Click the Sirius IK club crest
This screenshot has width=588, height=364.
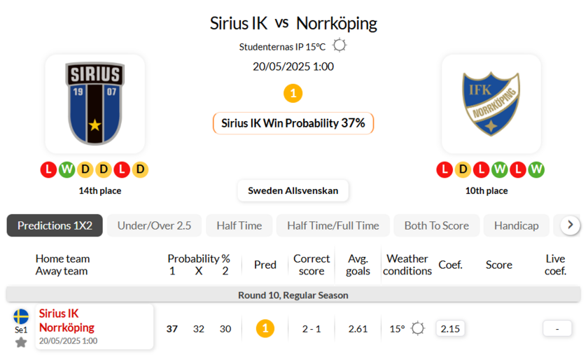[95, 104]
